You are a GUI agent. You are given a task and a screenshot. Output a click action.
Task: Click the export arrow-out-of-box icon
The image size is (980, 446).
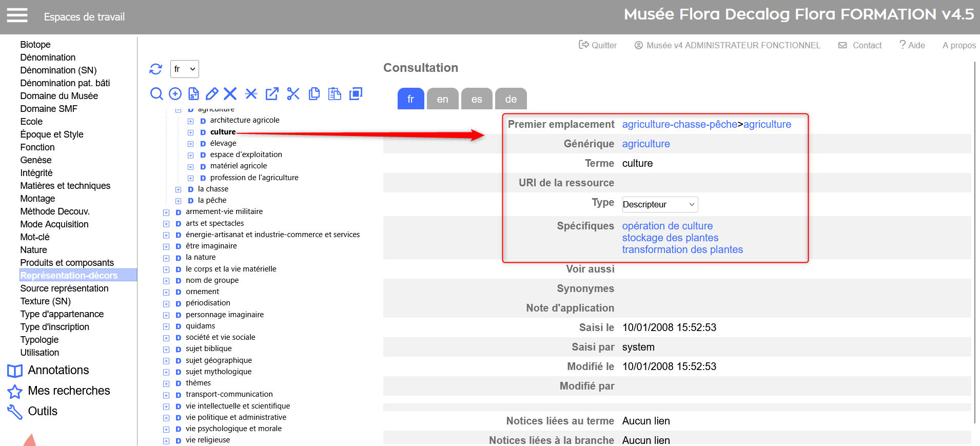pos(272,93)
